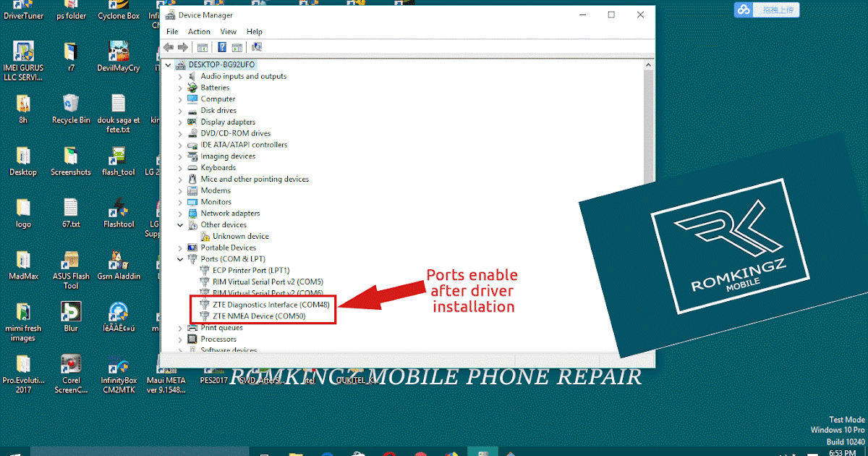Screen dimensions: 868x456
Task: Click the Back arrow in Device Manager toolbar
Action: (169, 47)
